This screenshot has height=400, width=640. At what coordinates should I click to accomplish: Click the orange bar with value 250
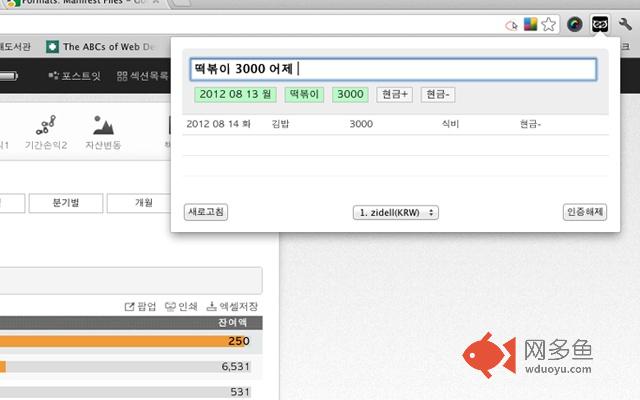click(122, 341)
